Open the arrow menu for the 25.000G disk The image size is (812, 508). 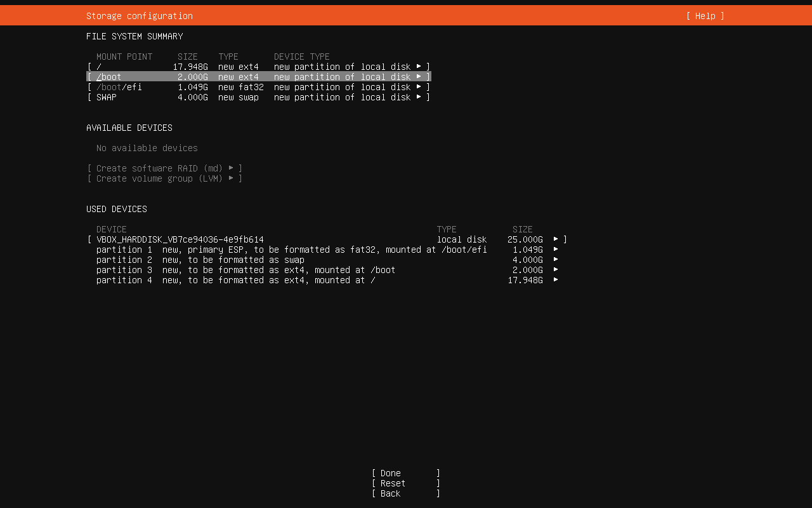556,239
